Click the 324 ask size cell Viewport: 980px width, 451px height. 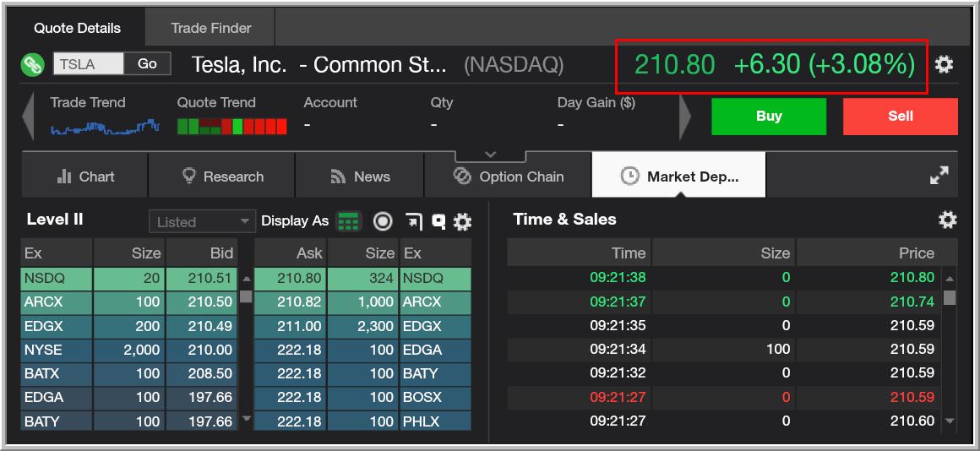click(363, 278)
